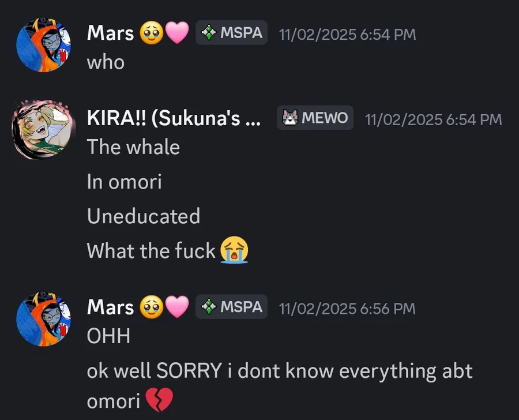Click the broken heart emoji after "omori"

160,400
